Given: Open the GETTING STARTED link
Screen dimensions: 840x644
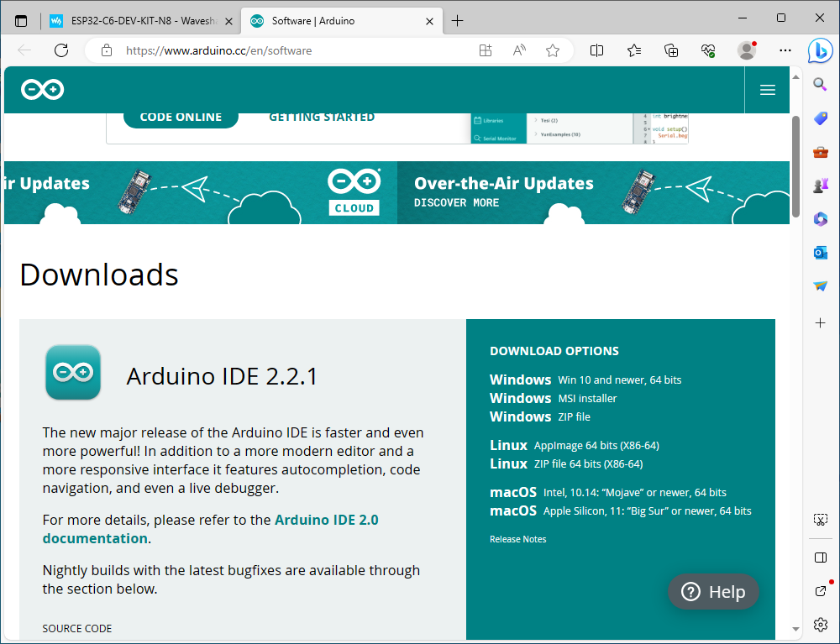Looking at the screenshot, I should 322,118.
